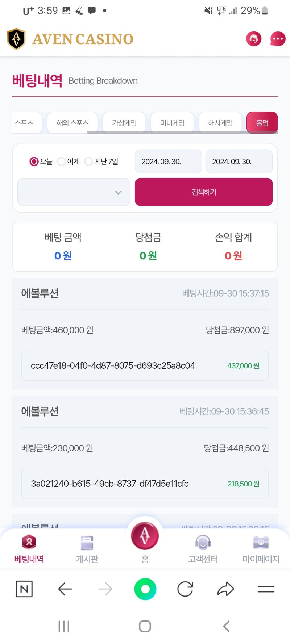The height and width of the screenshot is (644, 290).
Task: Share page using browser share arrow
Action: coord(225,589)
